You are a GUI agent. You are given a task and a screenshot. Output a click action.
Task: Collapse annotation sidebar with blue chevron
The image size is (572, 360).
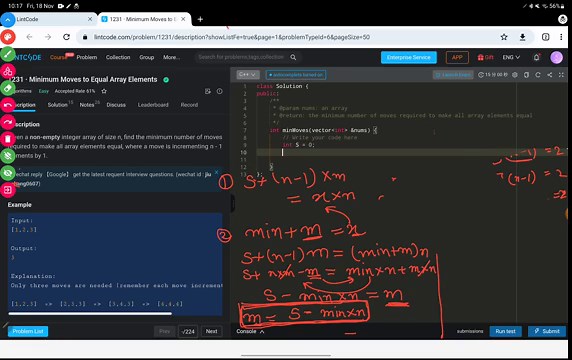tap(8, 20)
